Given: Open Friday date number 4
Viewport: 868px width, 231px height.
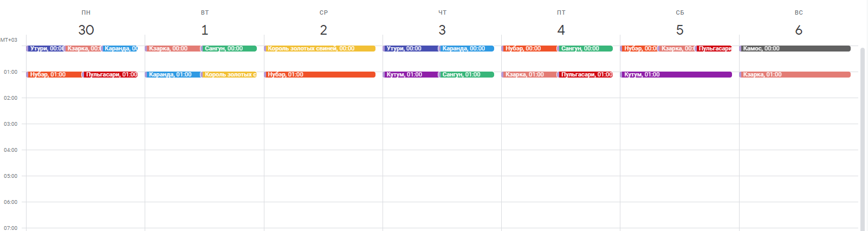Looking at the screenshot, I should point(561,30).
